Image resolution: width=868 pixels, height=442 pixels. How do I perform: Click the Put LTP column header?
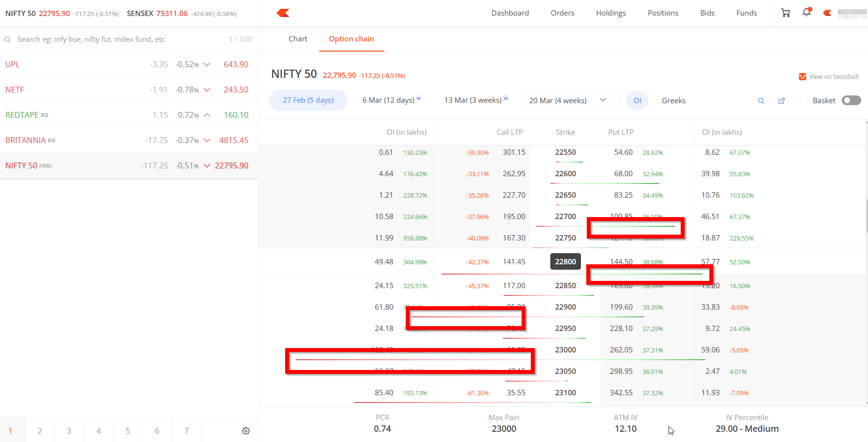point(621,132)
